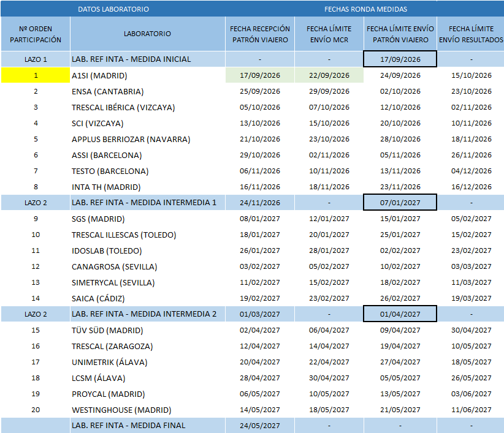The image size is (504, 433).
Task: Click date 18/11/2026 in APPLUS BERRIOZAR row
Action: click(471, 139)
